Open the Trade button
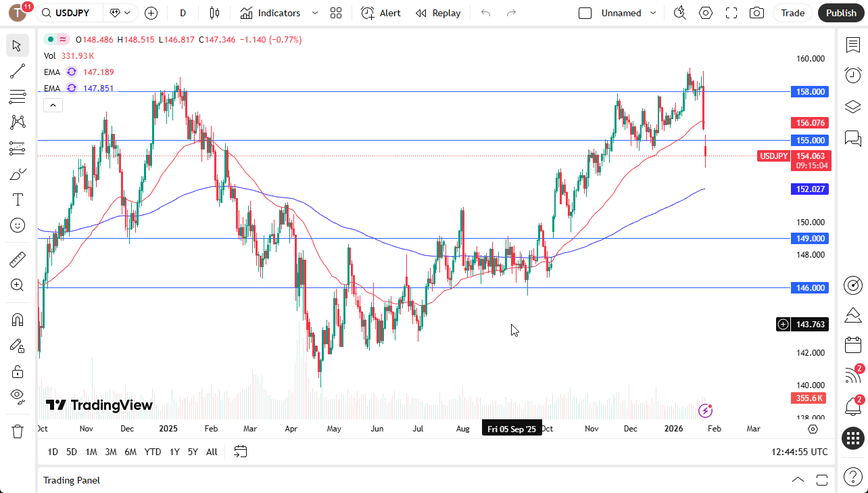 (793, 13)
